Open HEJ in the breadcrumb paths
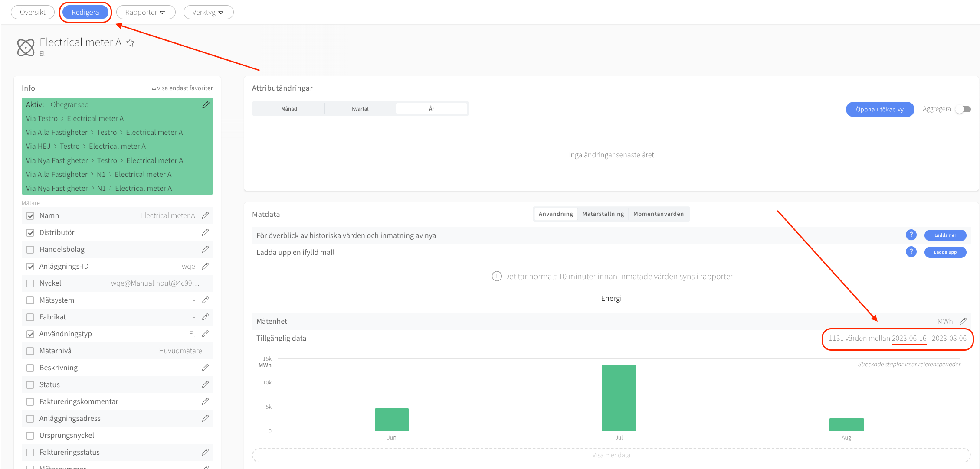Image resolution: width=980 pixels, height=469 pixels. click(x=44, y=146)
